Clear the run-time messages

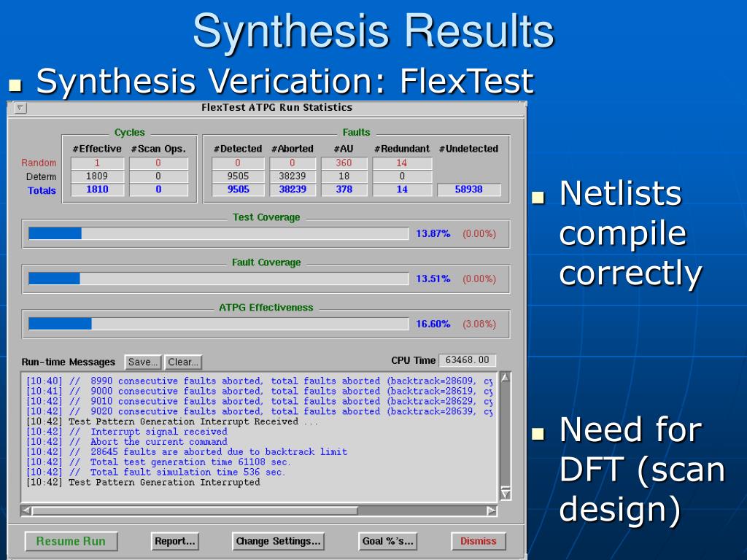pyautogui.click(x=183, y=362)
